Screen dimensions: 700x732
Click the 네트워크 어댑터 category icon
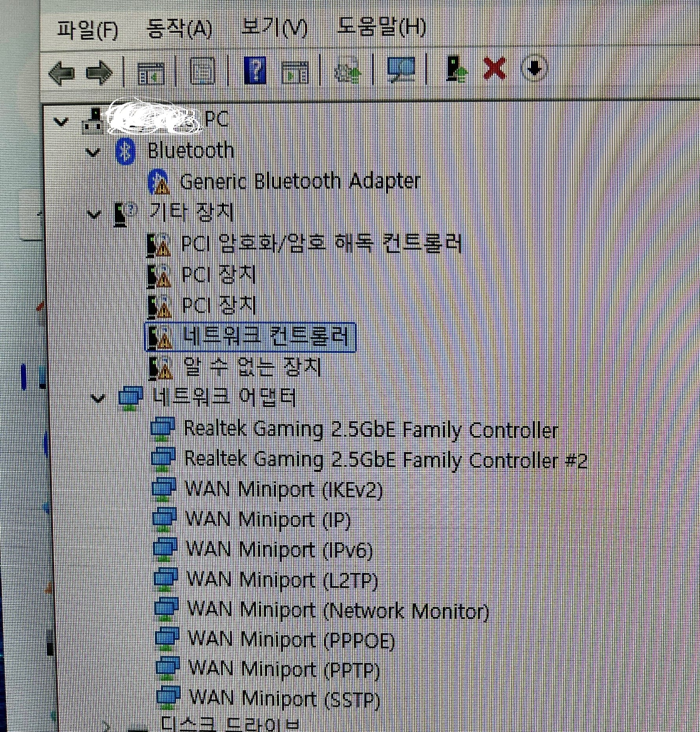130,398
